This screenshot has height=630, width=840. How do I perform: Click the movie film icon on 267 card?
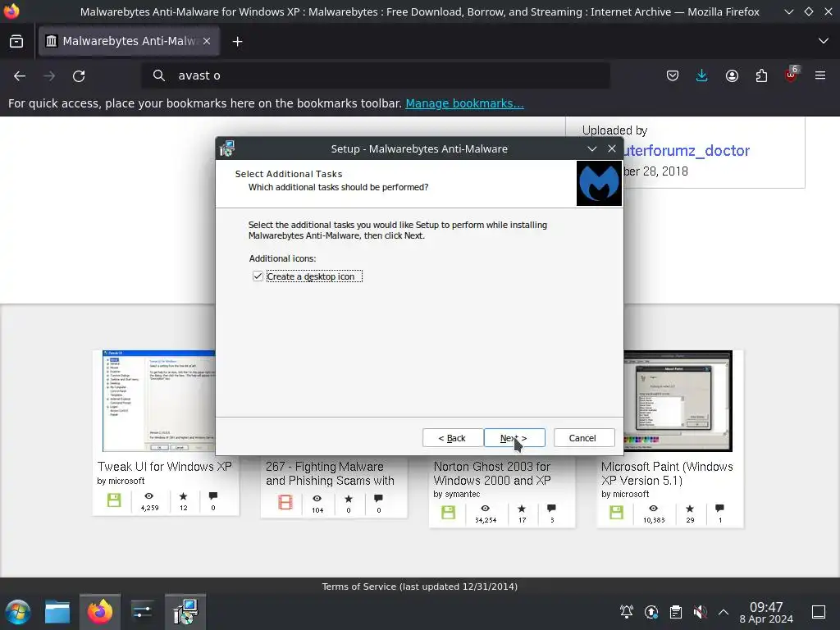tap(285, 502)
